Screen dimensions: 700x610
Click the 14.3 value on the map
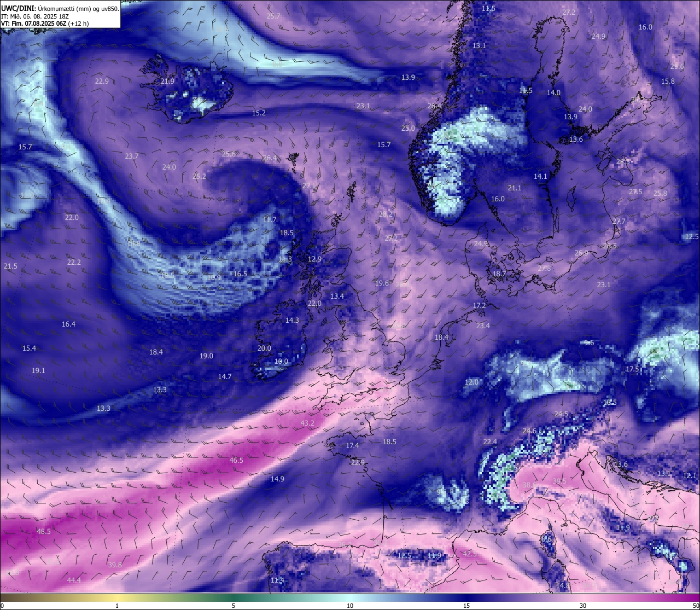coord(292,320)
